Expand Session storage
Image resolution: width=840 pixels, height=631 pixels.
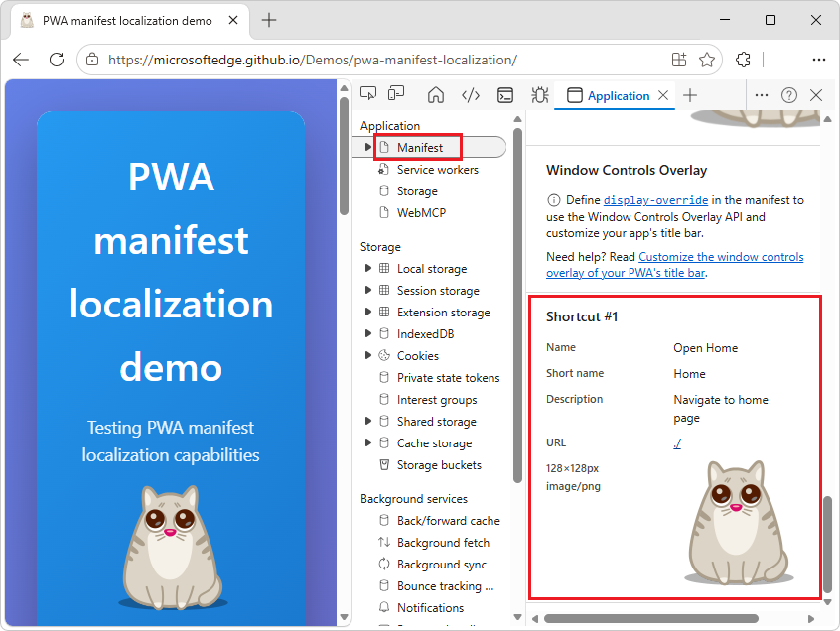coord(367,290)
